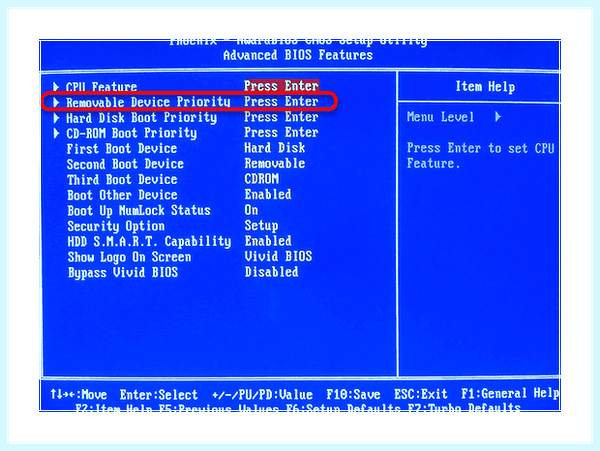The width and height of the screenshot is (600, 451).
Task: Change the Vivid BIOS logo value
Action: tap(278, 256)
